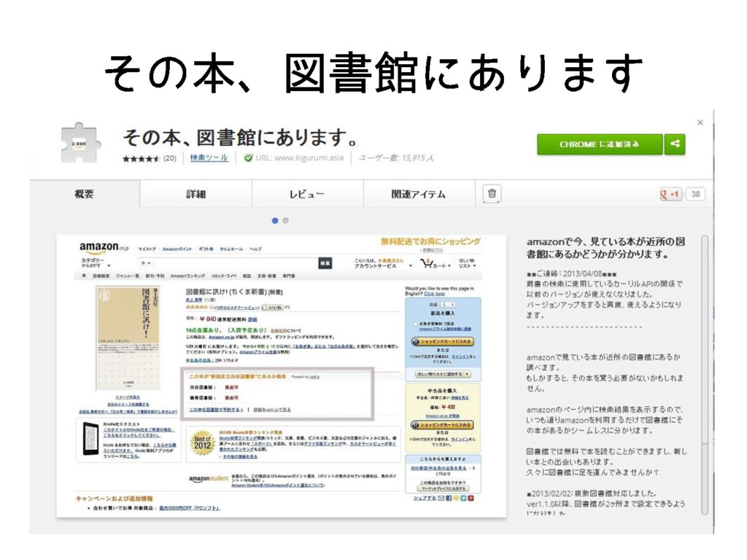Select the first screenshot carousel dot
This screenshot has height=560, width=747.
click(x=275, y=220)
